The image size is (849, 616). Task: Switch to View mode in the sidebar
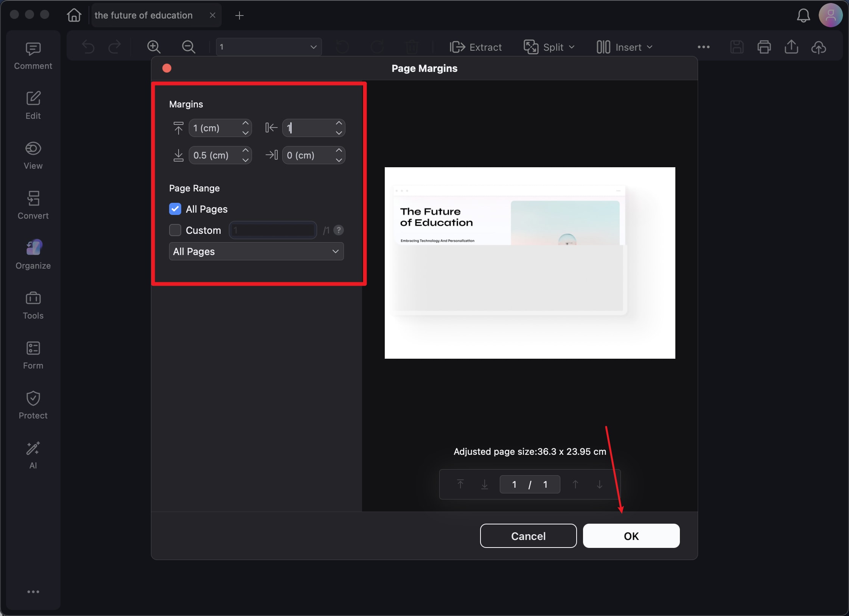click(x=33, y=156)
